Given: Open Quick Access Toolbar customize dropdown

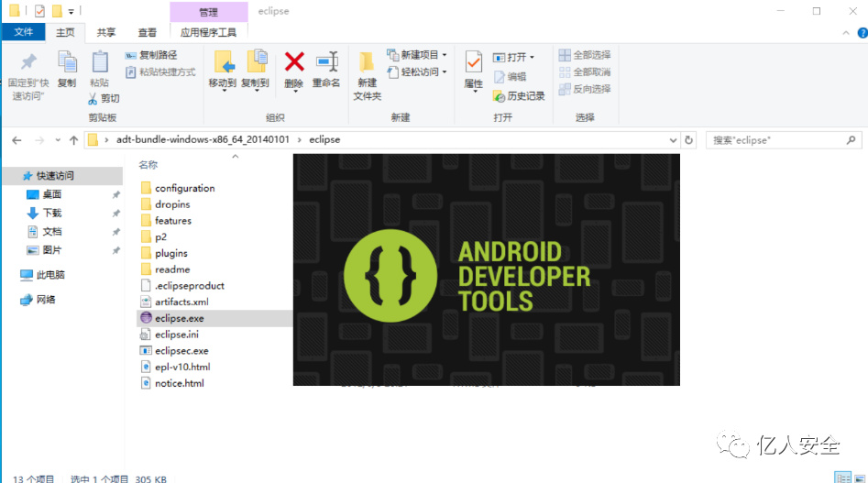Looking at the screenshot, I should (71, 11).
